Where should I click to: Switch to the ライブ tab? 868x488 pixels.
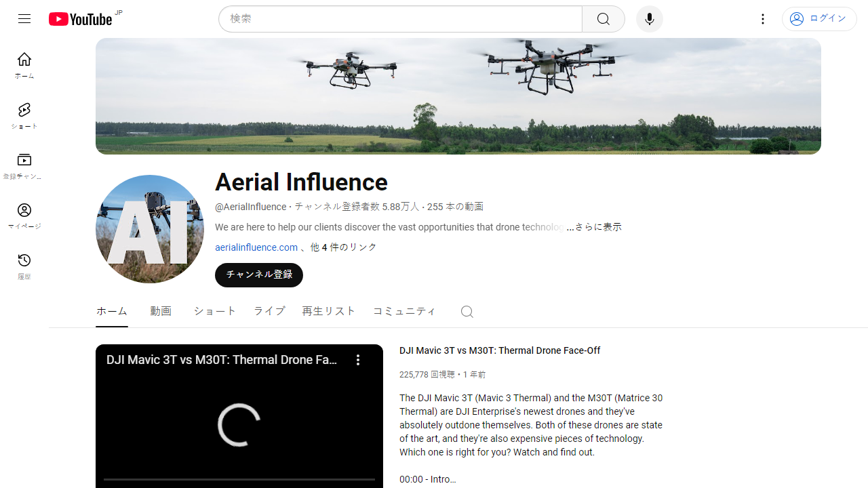pyautogui.click(x=269, y=311)
